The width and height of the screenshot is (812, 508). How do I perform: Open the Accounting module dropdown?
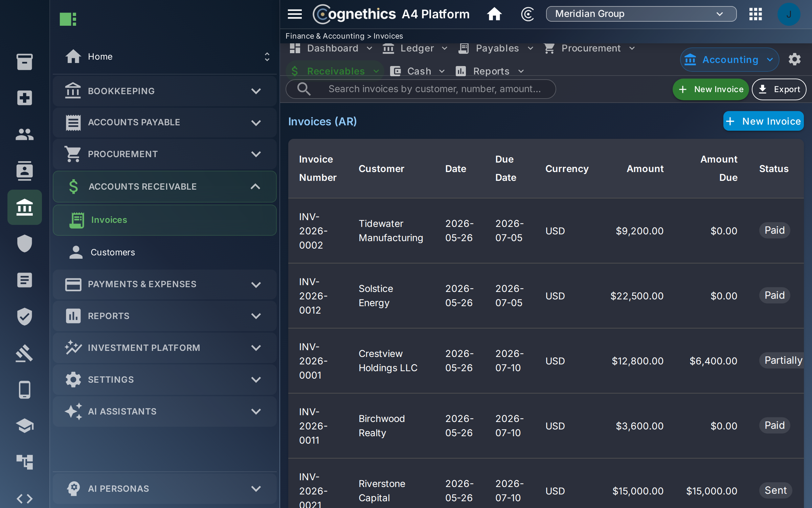point(729,60)
